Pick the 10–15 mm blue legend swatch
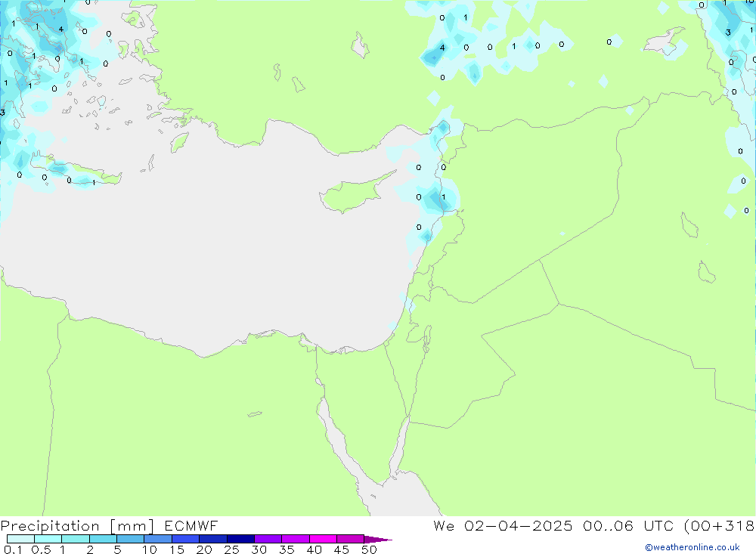The image size is (756, 554). point(158,539)
